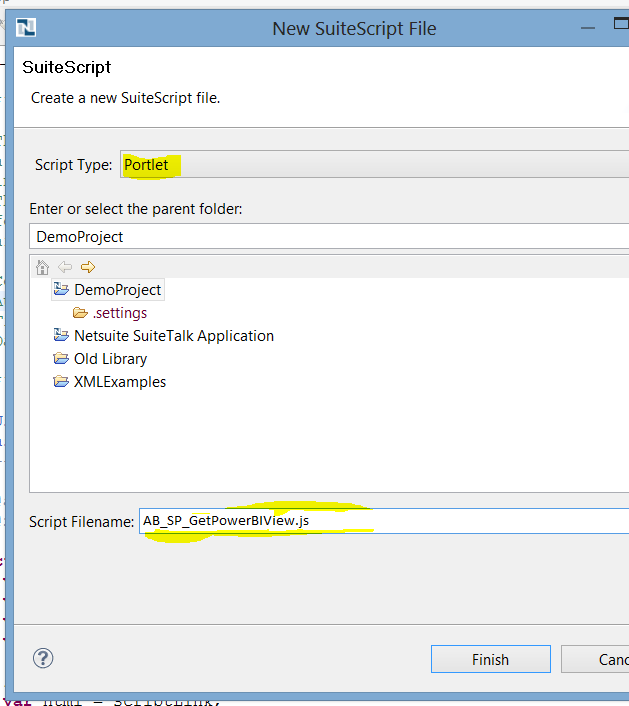629x706 pixels.
Task: Choose the Old Library label as parent folder
Action: coord(110,359)
